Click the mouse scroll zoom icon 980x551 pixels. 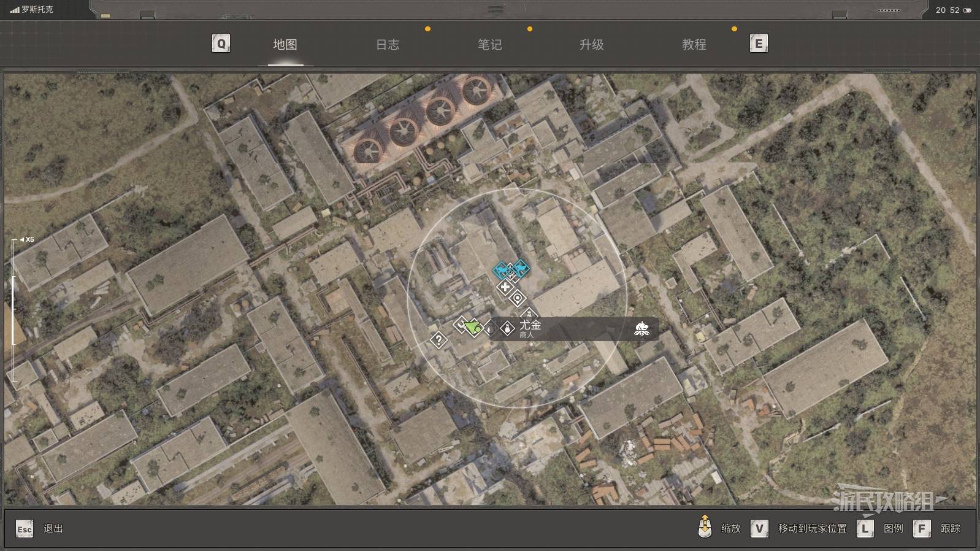click(x=705, y=526)
